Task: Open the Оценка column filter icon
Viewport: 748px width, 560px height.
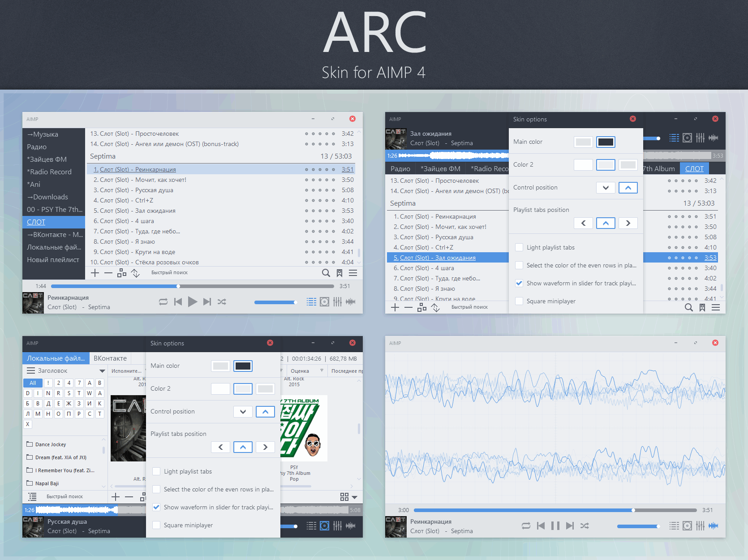Action: coord(322,370)
